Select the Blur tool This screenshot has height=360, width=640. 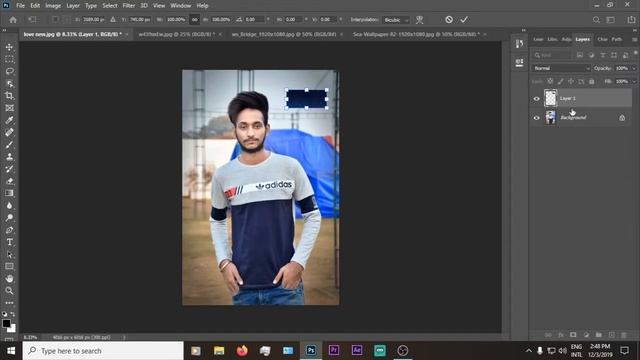click(9, 205)
